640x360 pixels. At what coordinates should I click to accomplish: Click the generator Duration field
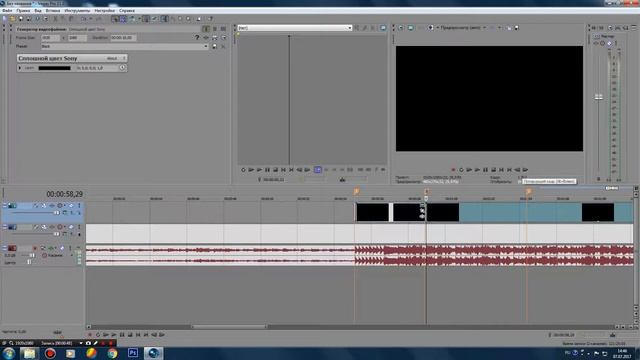pyautogui.click(x=123, y=38)
